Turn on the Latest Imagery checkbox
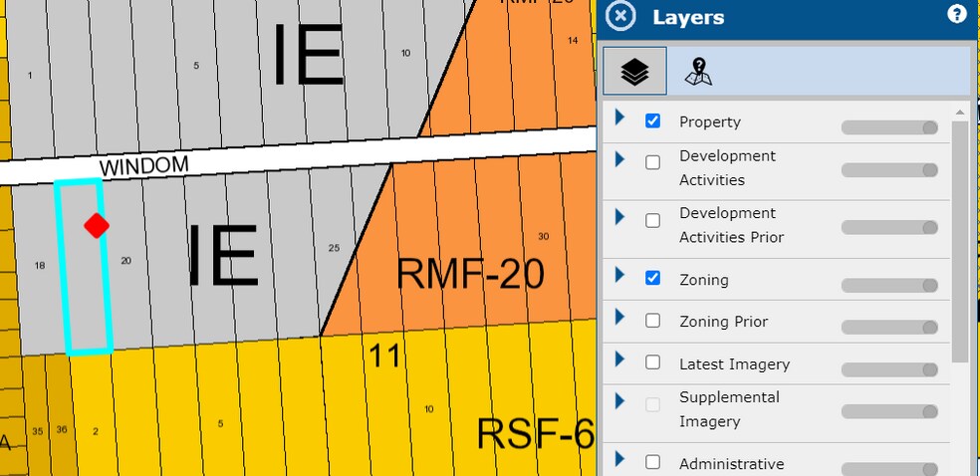980x476 pixels. 653,362
